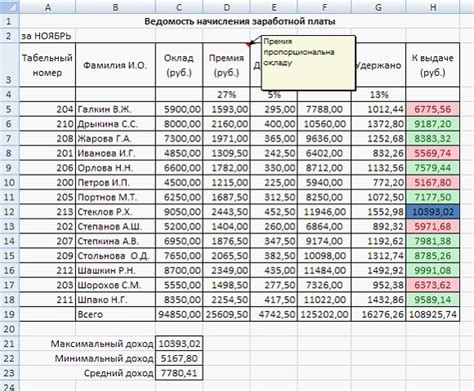
Task: Click the 'Табельный номер' header cell
Action: pyautogui.click(x=47, y=65)
